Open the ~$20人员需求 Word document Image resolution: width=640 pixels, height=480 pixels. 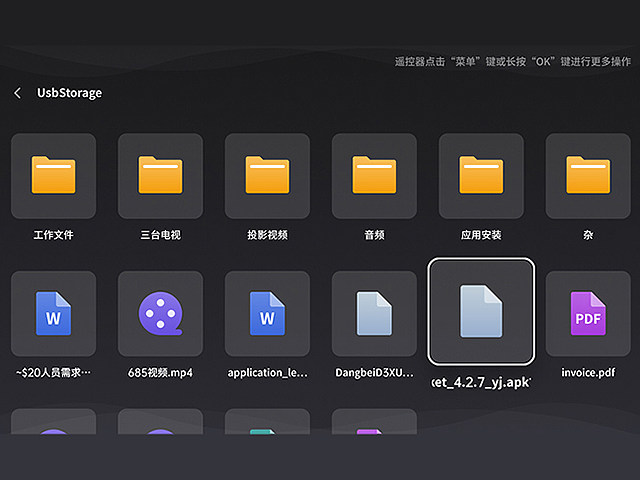pyautogui.click(x=53, y=313)
